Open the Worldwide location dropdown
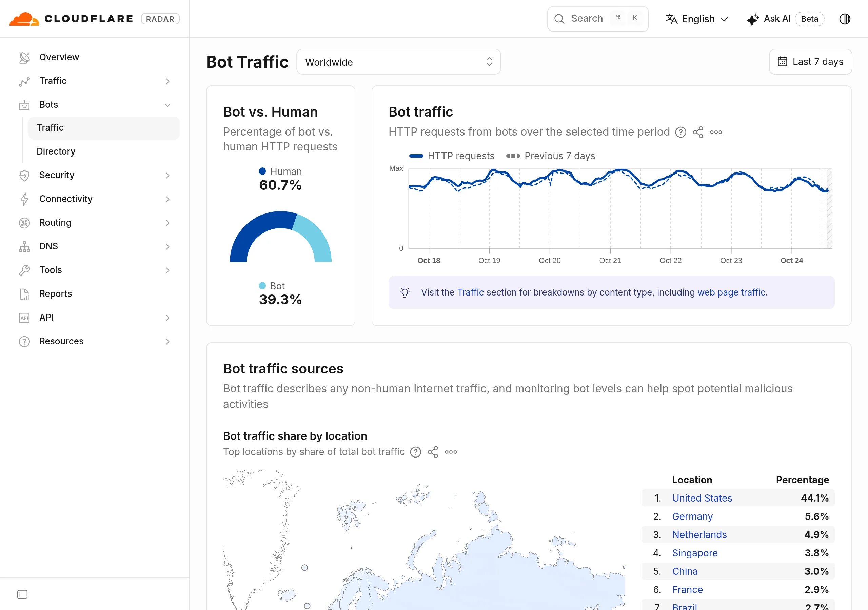Viewport: 868px width, 610px height. tap(398, 62)
